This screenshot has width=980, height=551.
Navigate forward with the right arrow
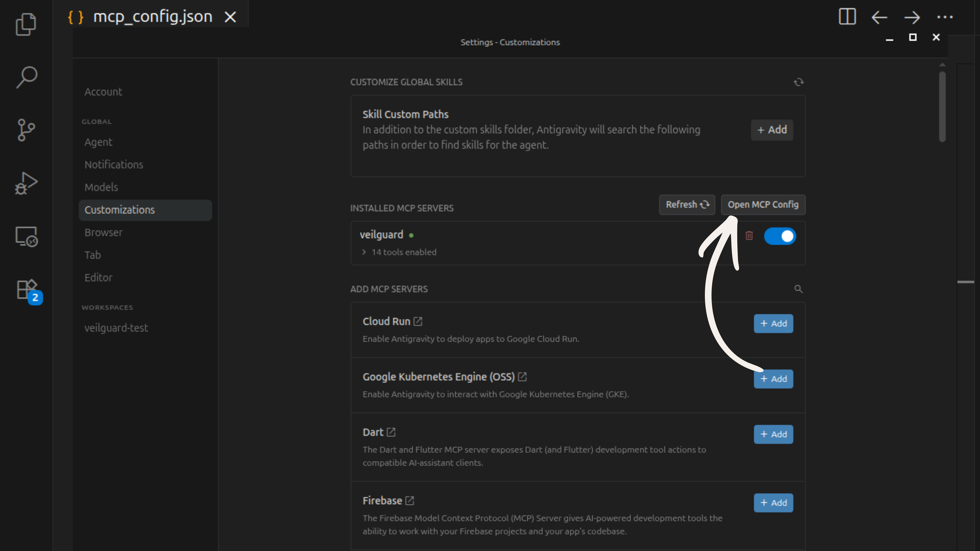tap(912, 17)
